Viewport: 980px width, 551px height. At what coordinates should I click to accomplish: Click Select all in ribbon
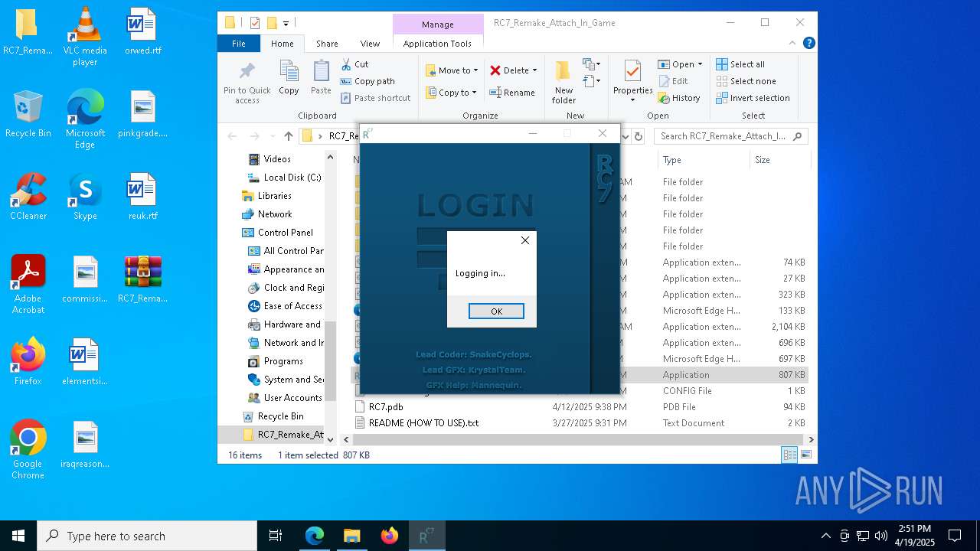(x=740, y=64)
